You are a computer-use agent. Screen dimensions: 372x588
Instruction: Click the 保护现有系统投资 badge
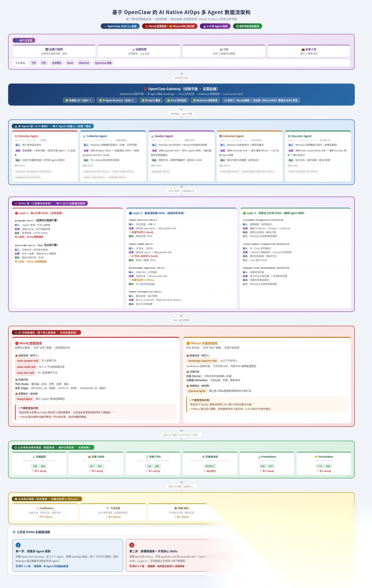[x=247, y=26]
